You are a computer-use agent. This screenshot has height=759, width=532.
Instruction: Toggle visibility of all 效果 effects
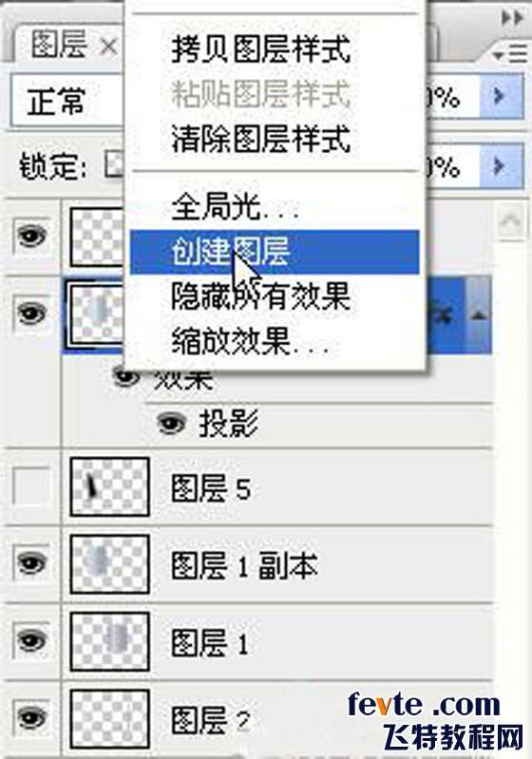coord(125,376)
